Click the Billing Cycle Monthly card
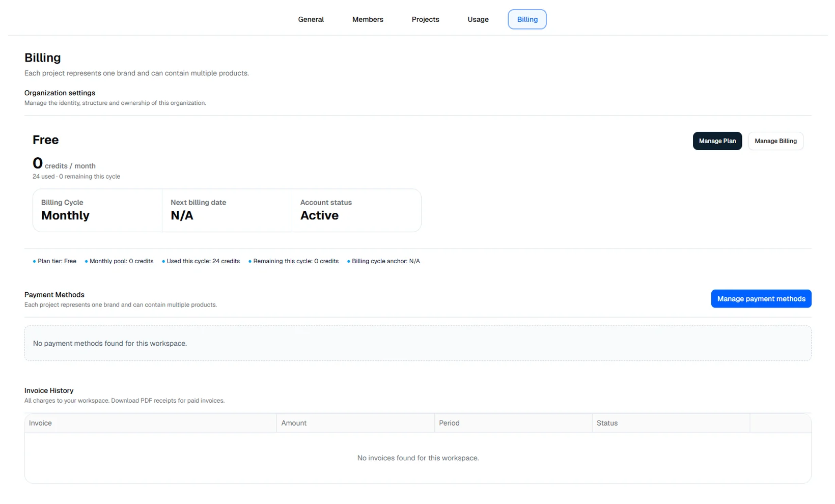Viewport: 835px width, 504px height. coord(97,210)
